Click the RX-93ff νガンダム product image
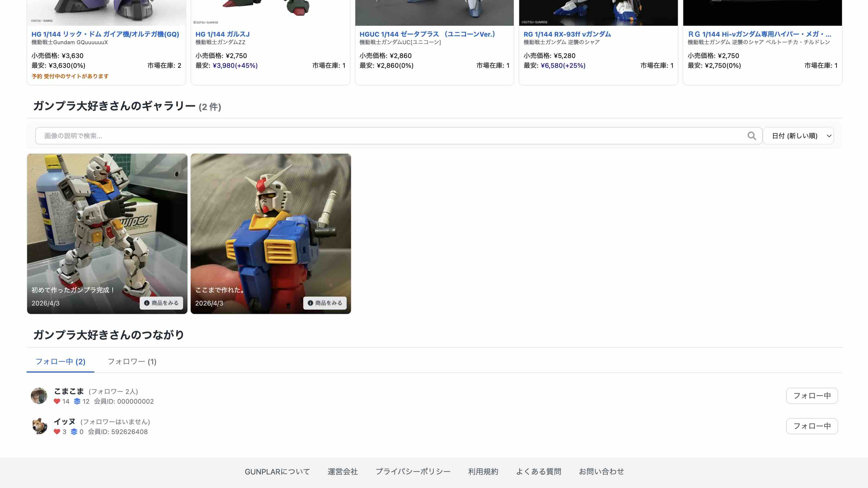 (x=598, y=13)
